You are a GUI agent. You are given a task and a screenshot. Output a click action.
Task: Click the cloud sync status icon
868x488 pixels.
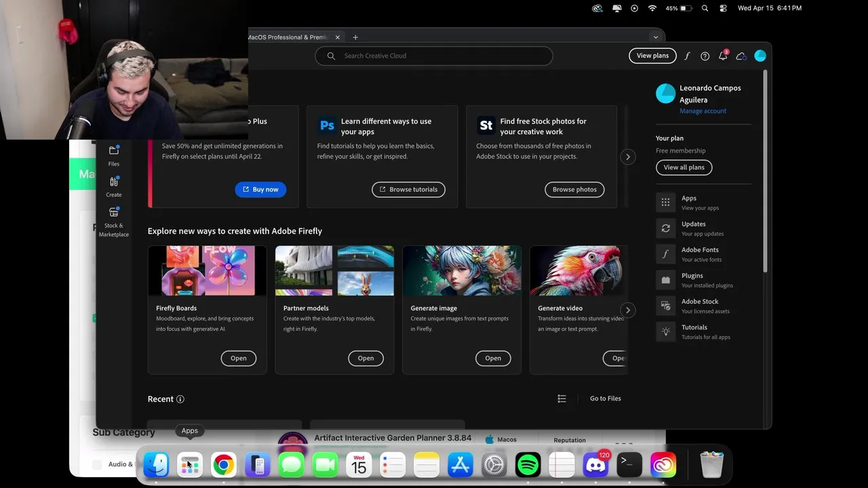(741, 56)
